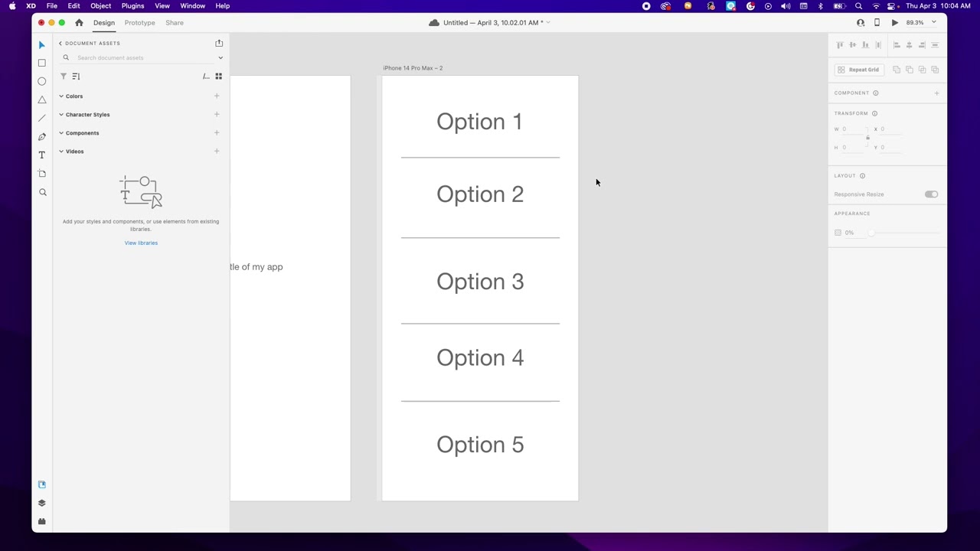Apply Exclude Overlap boolean operation
The width and height of the screenshot is (980, 551).
pyautogui.click(x=935, y=70)
